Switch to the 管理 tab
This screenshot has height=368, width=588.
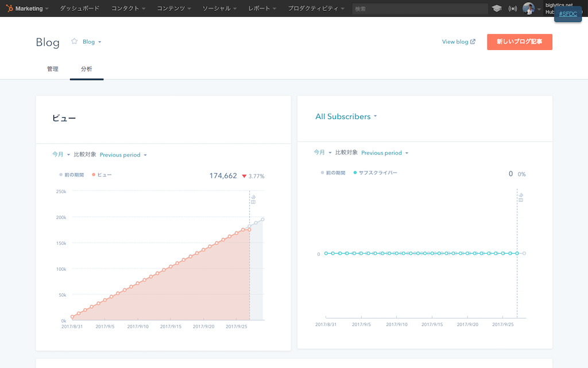53,68
